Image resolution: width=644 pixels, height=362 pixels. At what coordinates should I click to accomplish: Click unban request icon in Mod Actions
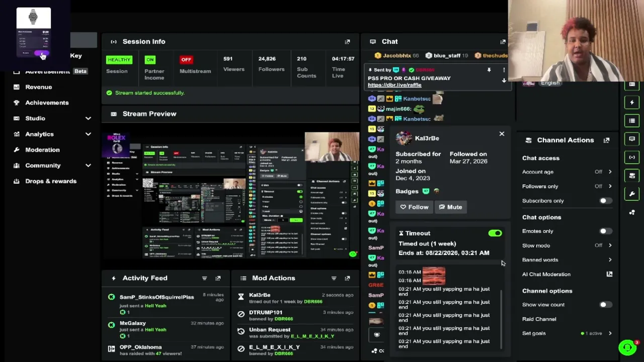click(241, 331)
